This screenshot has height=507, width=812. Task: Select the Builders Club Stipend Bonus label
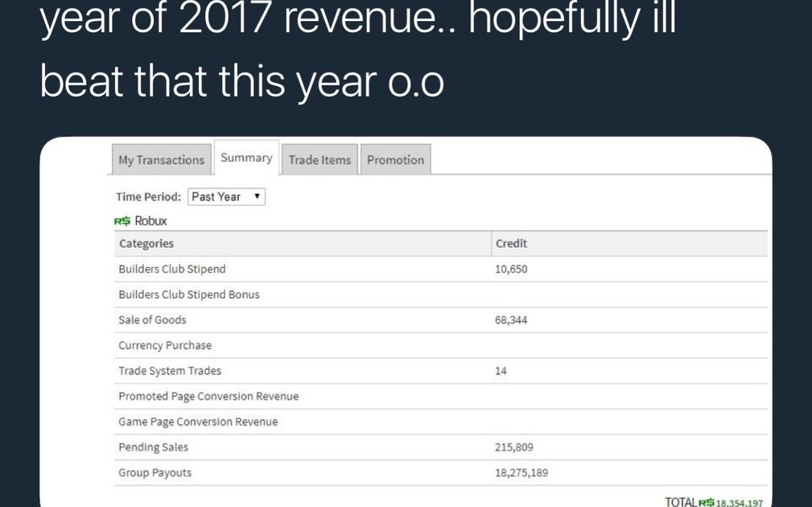pyautogui.click(x=189, y=295)
